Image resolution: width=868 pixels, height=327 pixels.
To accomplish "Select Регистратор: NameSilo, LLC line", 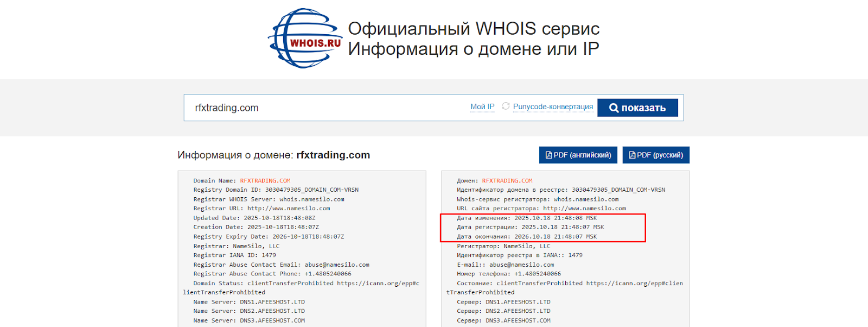I will pos(503,246).
